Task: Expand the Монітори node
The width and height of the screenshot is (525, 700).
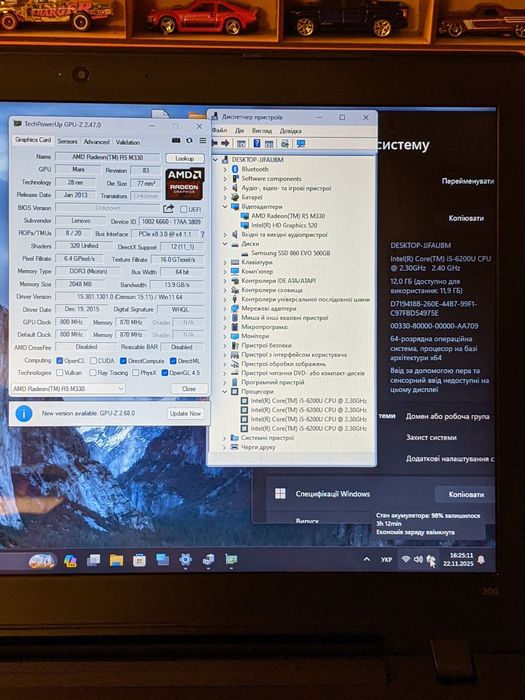Action: click(225, 336)
